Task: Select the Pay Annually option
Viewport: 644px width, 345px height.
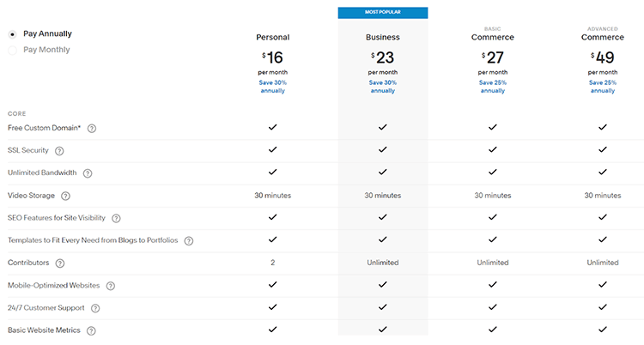Action: pyautogui.click(x=12, y=34)
